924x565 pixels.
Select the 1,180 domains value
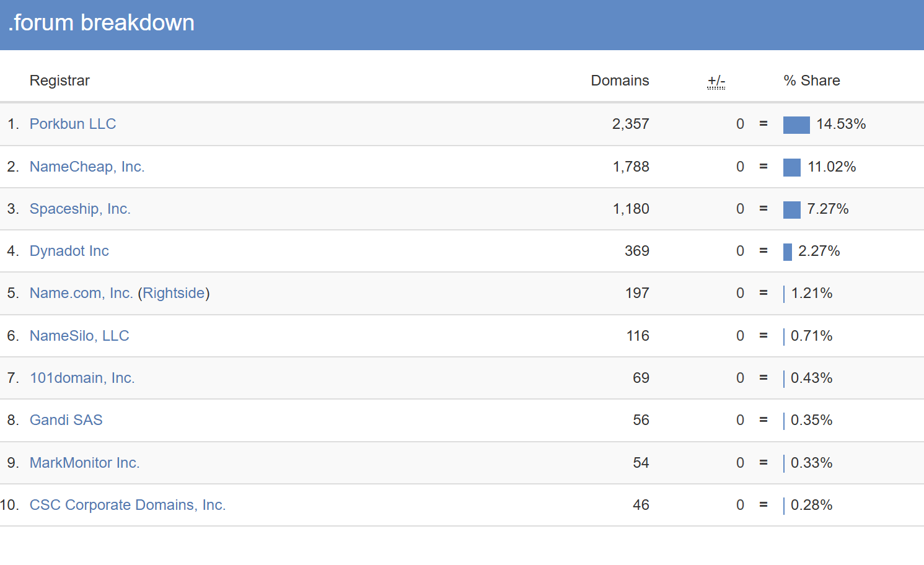[631, 209]
